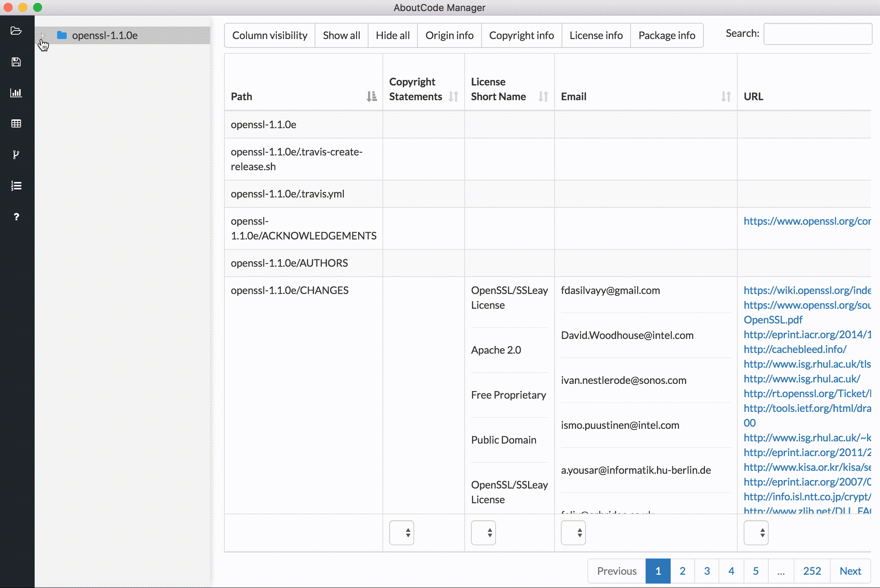The width and height of the screenshot is (880, 588).
Task: Open URL column filter dropdown
Action: 756,532
